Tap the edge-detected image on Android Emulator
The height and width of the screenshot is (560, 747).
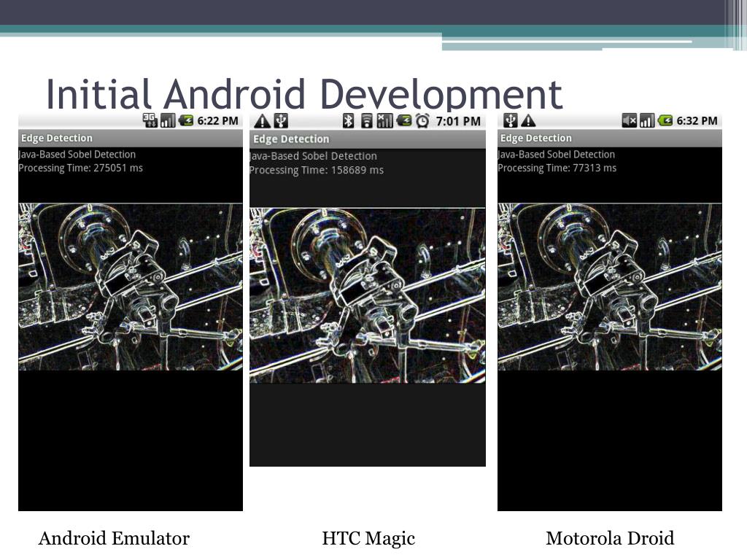(131, 287)
